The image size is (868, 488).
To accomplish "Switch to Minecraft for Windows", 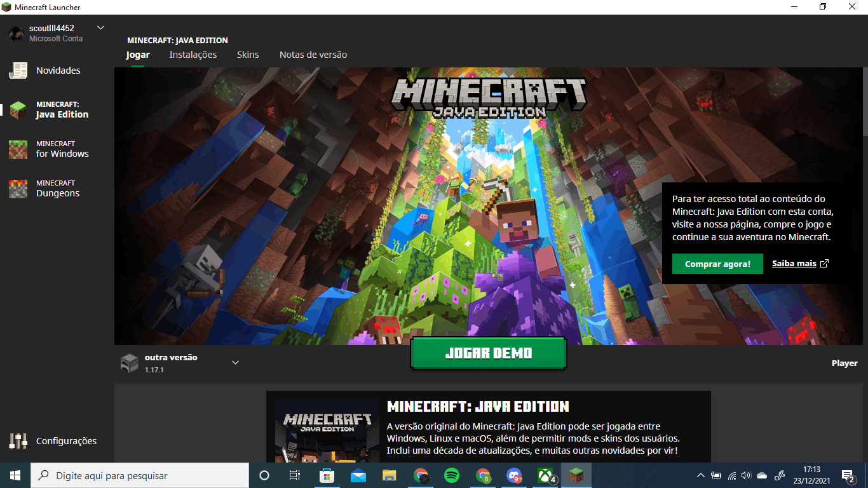I will (50, 149).
